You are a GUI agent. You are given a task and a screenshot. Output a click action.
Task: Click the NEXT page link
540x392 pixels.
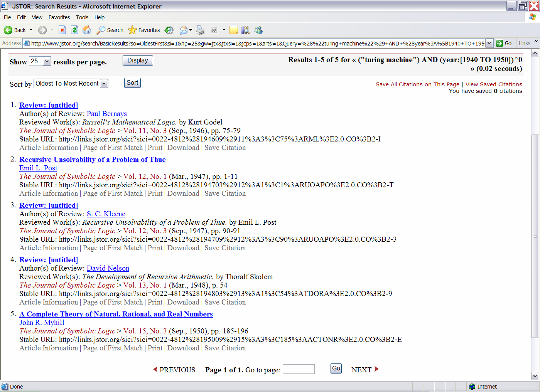click(x=365, y=370)
